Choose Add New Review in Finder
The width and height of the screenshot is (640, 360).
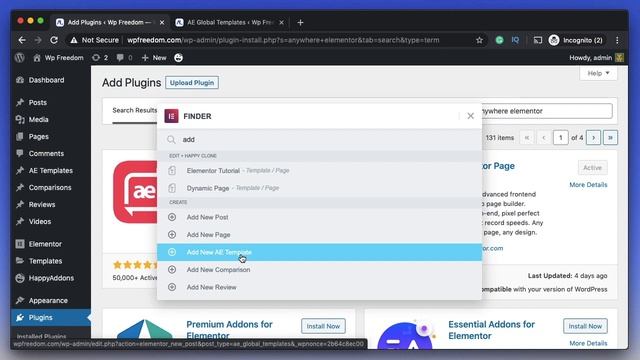tap(319, 287)
